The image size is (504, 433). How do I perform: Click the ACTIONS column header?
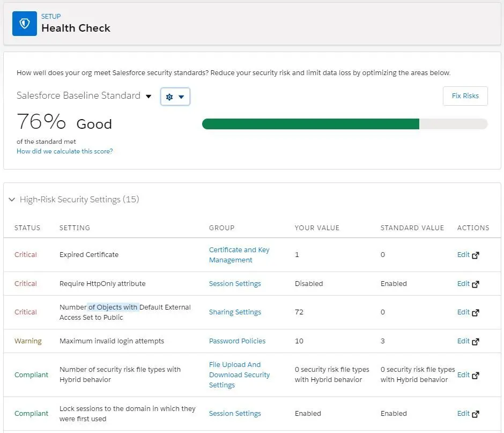point(473,227)
